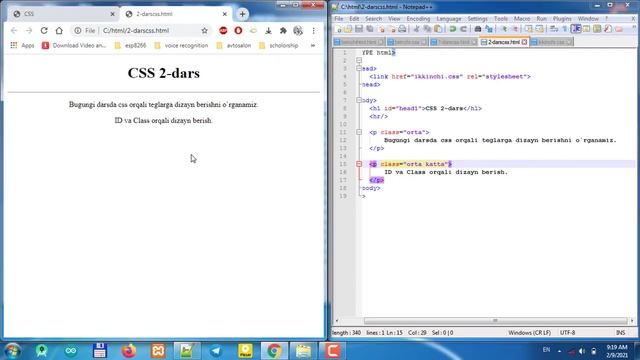Open Apps shortcut in bookmarks bar
Image resolution: width=640 pixels, height=360 pixels.
pyautogui.click(x=22, y=45)
